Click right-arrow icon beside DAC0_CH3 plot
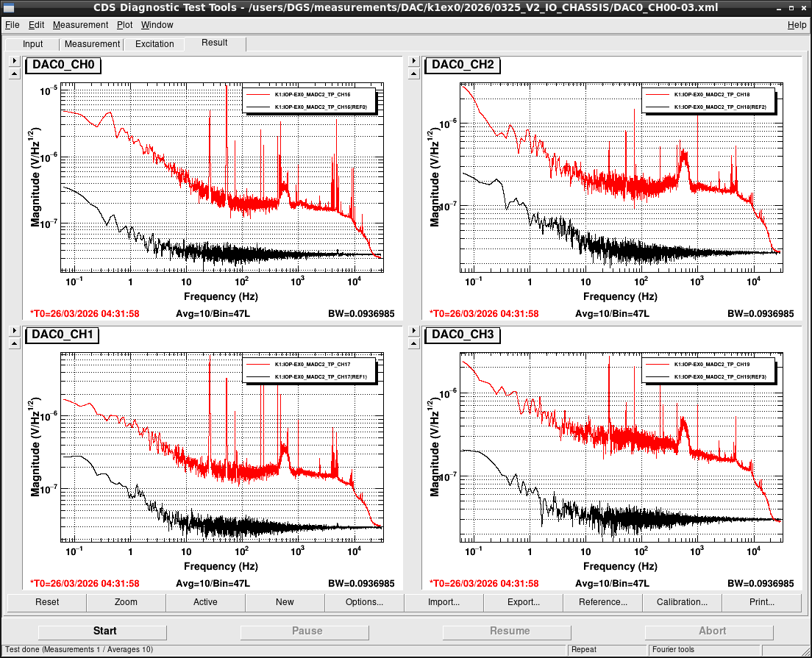The image size is (812, 658). tap(413, 330)
